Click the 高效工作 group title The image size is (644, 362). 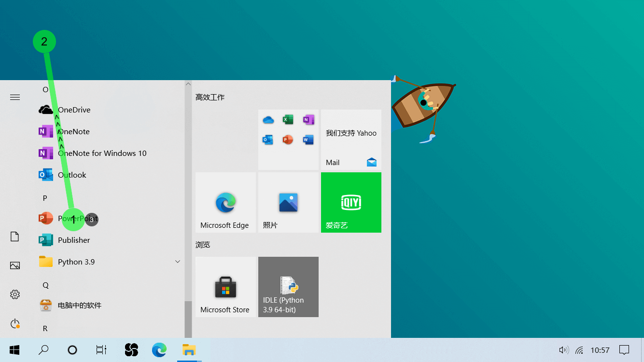pyautogui.click(x=210, y=97)
